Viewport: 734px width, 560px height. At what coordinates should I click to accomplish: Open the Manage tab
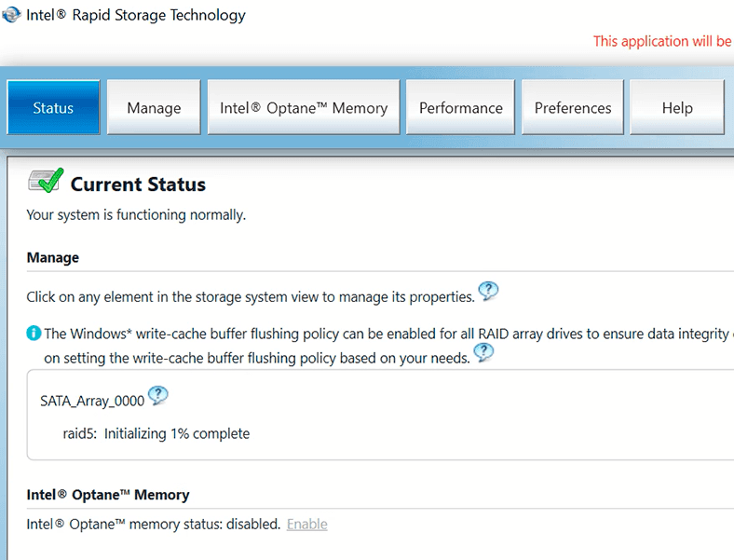tap(154, 108)
